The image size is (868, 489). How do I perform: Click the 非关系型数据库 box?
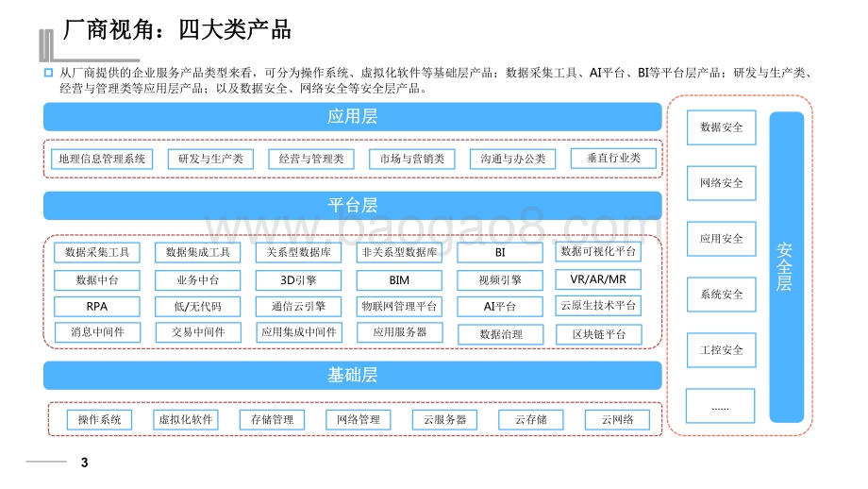[x=399, y=253]
